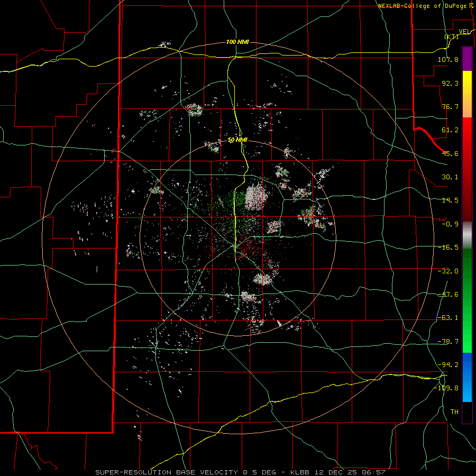This screenshot has height=476, width=476.
Task: Click the 14.5 legend value
Action: tap(450, 200)
